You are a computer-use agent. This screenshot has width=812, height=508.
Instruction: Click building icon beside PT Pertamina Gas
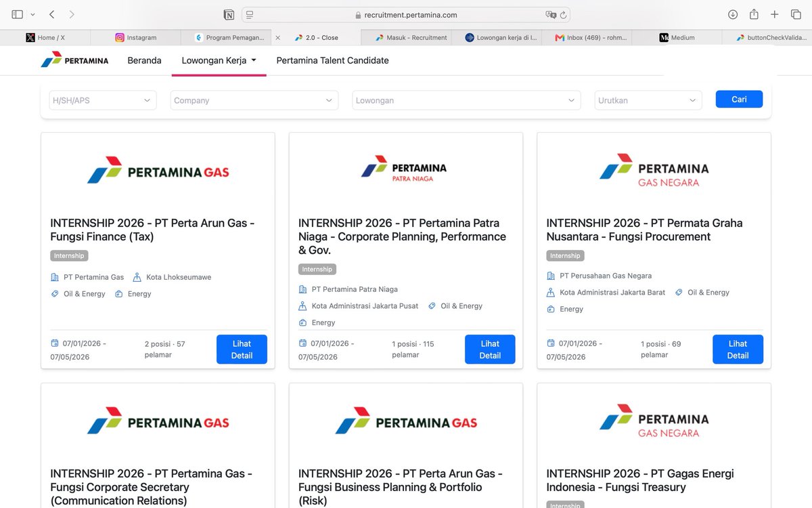55,277
